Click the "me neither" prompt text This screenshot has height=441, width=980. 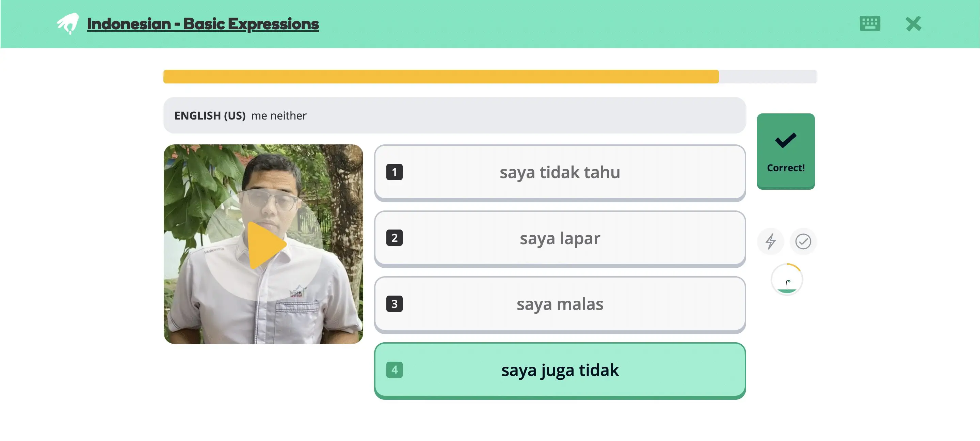(278, 116)
